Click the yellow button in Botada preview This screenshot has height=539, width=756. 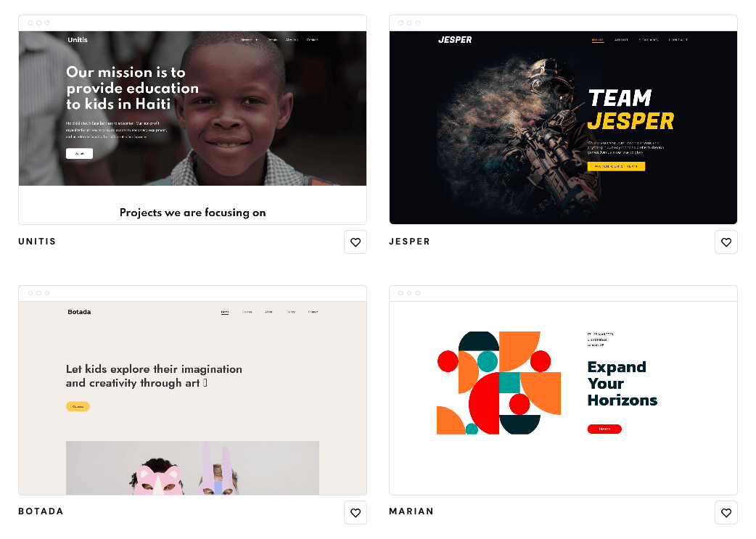pos(78,406)
